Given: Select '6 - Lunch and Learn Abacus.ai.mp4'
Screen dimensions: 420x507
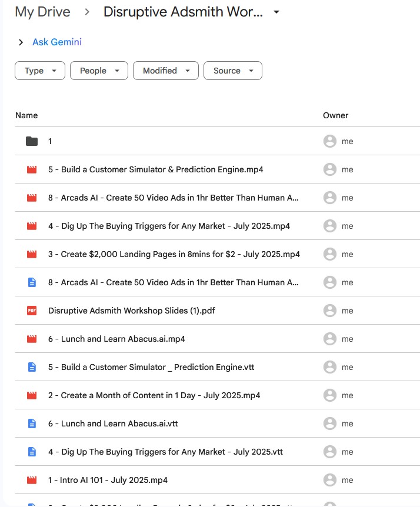Looking at the screenshot, I should (116, 339).
